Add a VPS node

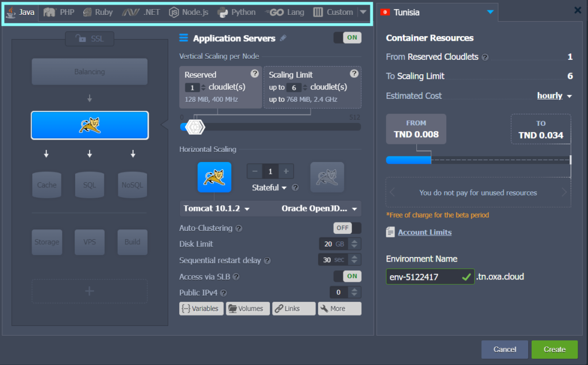pyautogui.click(x=90, y=242)
